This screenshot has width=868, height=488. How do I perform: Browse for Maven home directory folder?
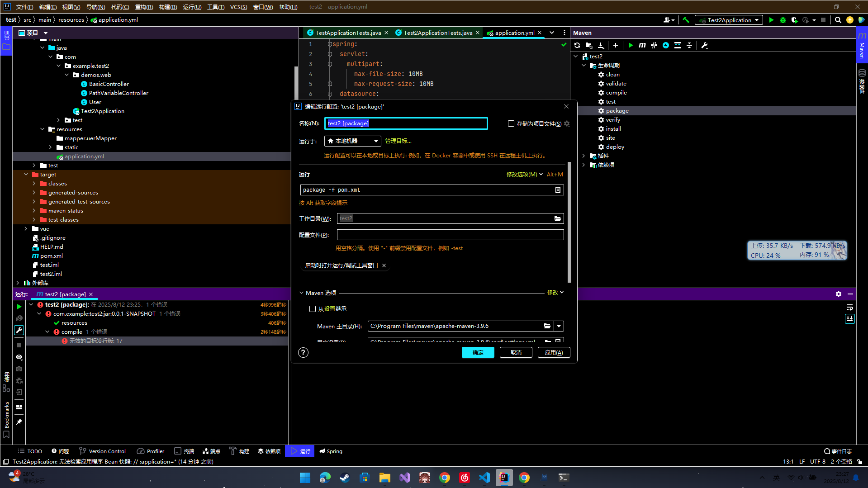(x=547, y=326)
